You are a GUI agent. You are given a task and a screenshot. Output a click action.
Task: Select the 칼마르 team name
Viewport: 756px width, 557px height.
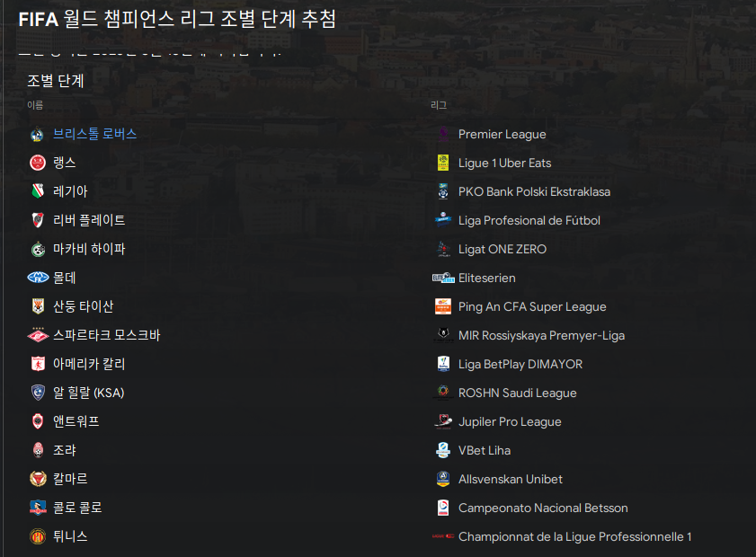[x=70, y=479]
